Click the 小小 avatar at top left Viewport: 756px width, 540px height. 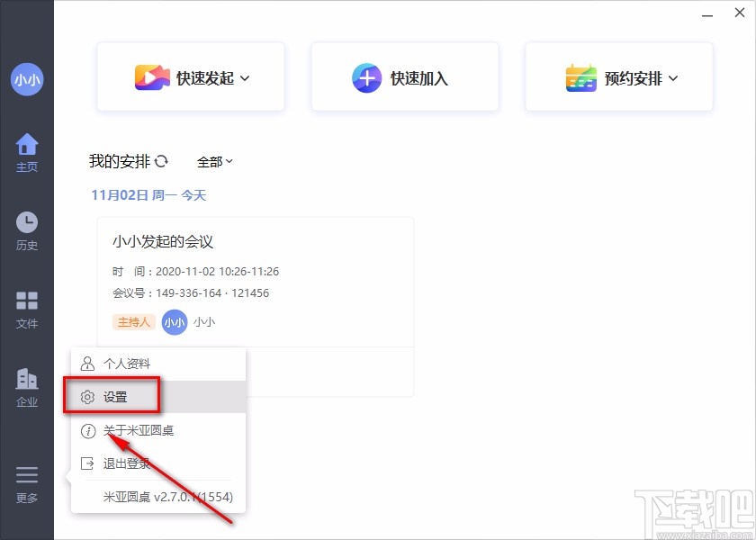point(27,79)
